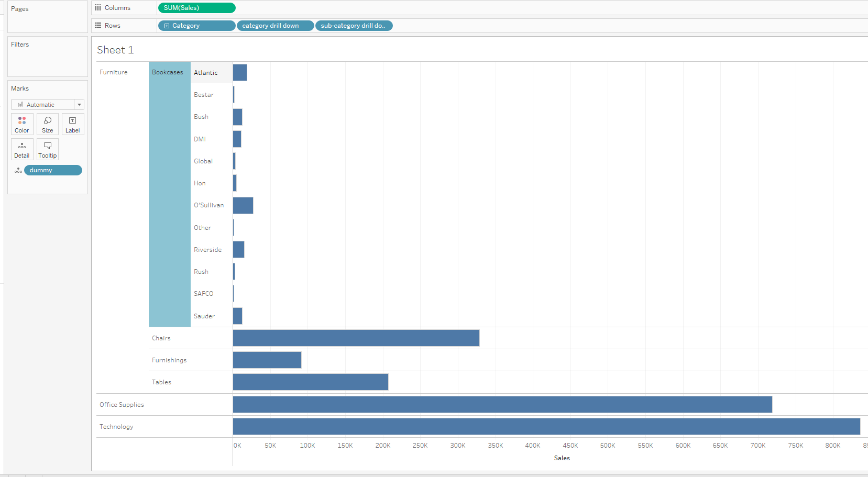
Task: Click the 400K axis tick label
Action: 533,446
